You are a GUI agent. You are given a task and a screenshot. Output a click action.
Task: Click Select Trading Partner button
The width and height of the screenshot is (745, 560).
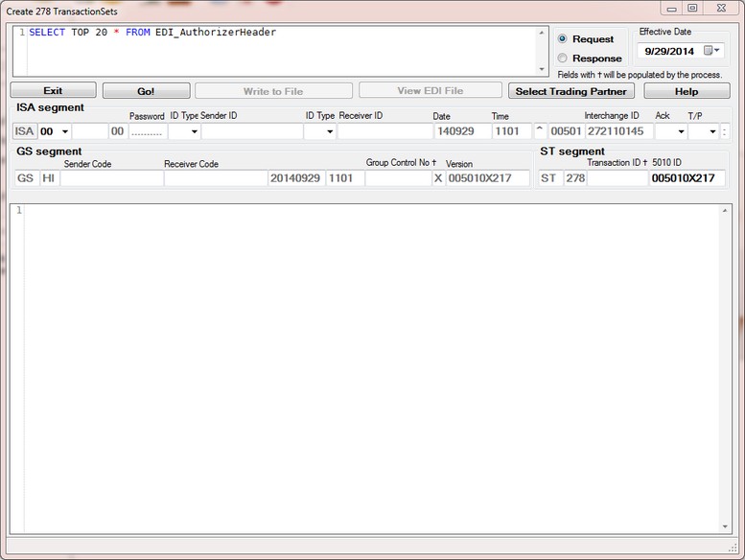click(571, 91)
